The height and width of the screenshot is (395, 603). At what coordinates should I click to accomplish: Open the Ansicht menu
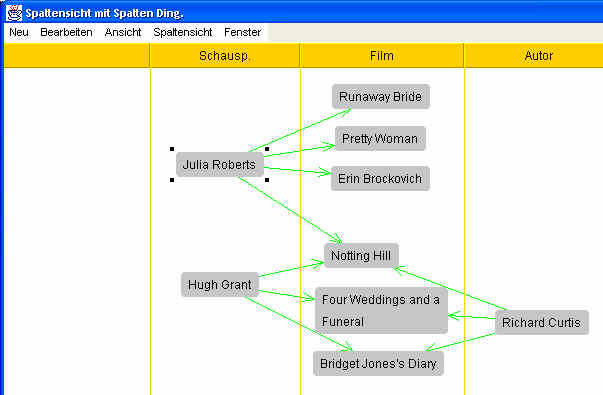123,32
